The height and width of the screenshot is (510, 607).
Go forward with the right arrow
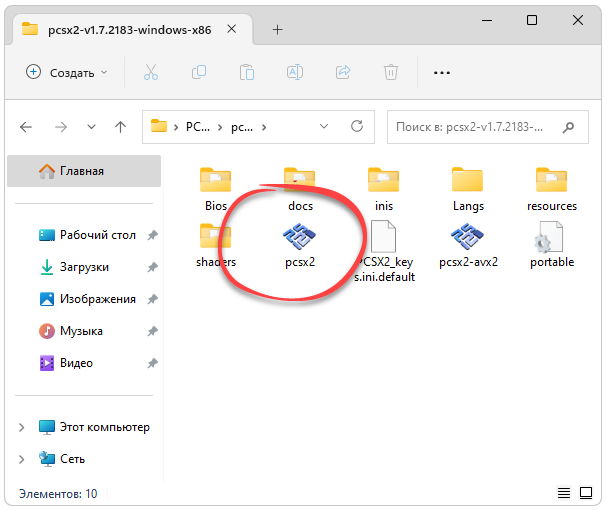coord(61,127)
